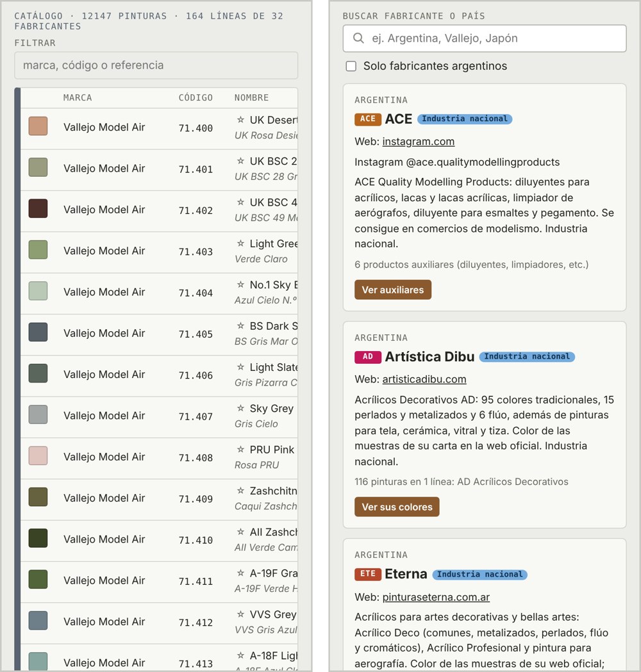Click the Ver auxiliares button
Image resolution: width=641 pixels, height=672 pixels.
[393, 290]
